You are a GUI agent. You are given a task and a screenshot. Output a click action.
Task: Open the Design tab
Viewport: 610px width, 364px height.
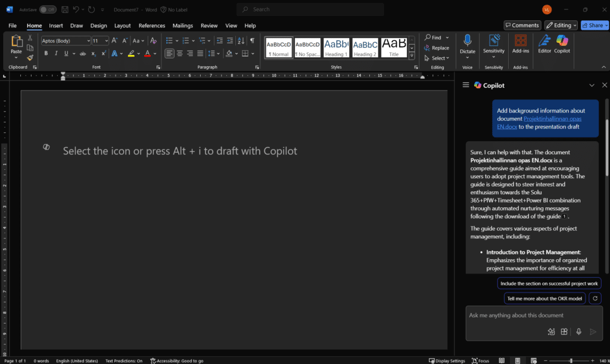click(99, 26)
